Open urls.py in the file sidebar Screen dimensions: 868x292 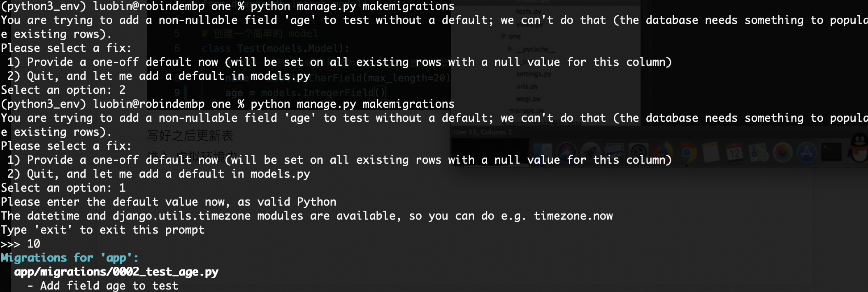click(x=527, y=86)
